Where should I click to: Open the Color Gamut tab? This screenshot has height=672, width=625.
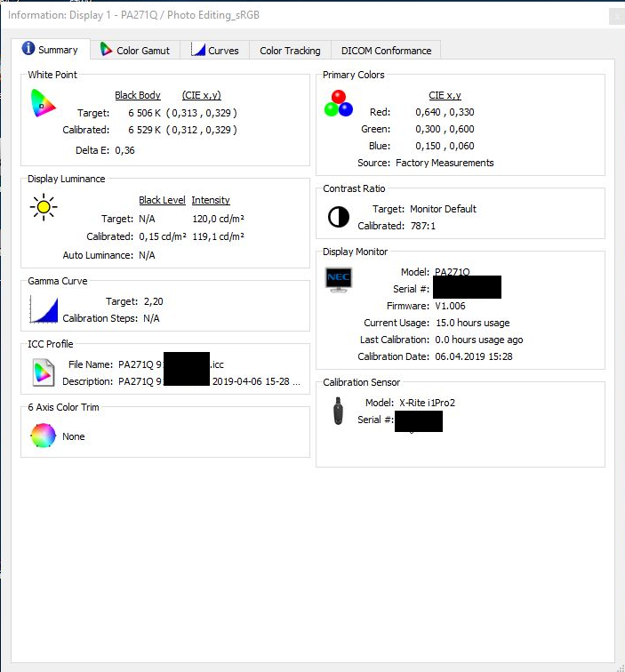[135, 50]
